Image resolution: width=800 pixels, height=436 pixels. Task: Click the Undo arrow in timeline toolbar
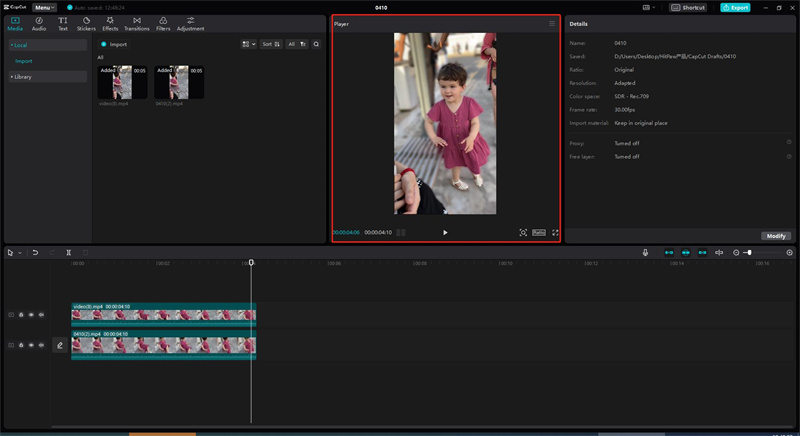click(x=35, y=253)
